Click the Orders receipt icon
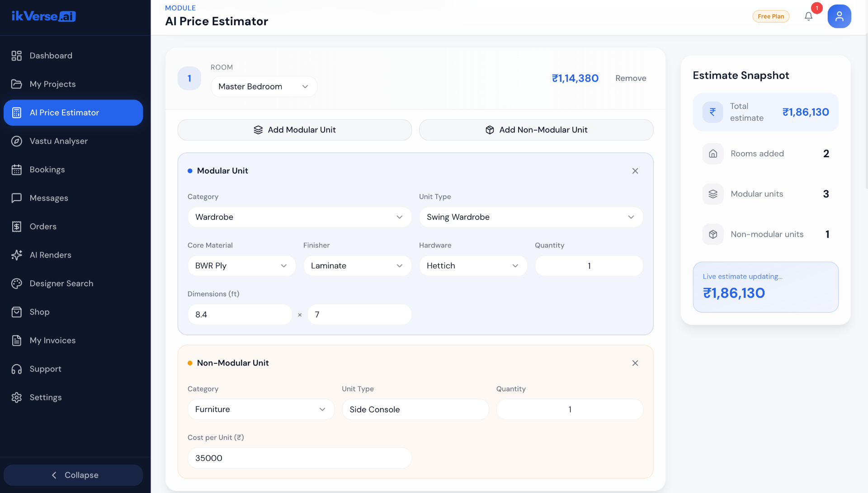 pos(17,226)
